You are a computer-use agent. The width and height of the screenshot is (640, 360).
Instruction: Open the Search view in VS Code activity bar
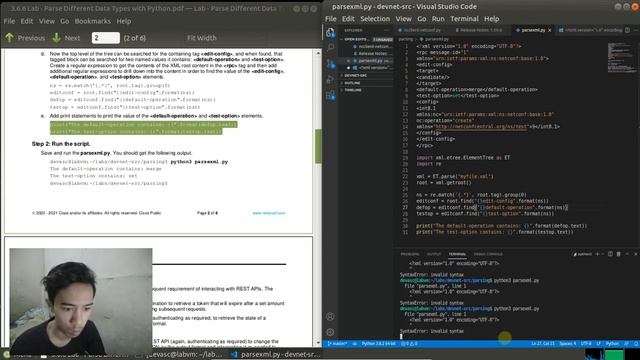pos(330,47)
